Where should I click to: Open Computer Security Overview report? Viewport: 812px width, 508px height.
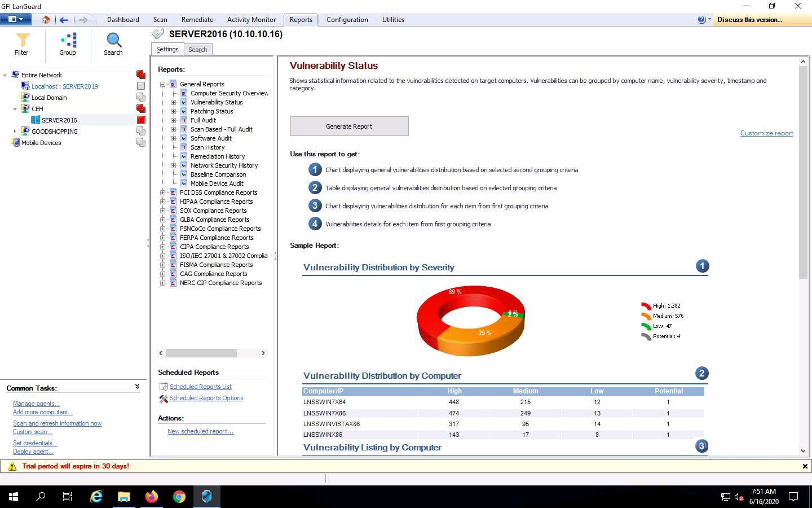point(229,93)
